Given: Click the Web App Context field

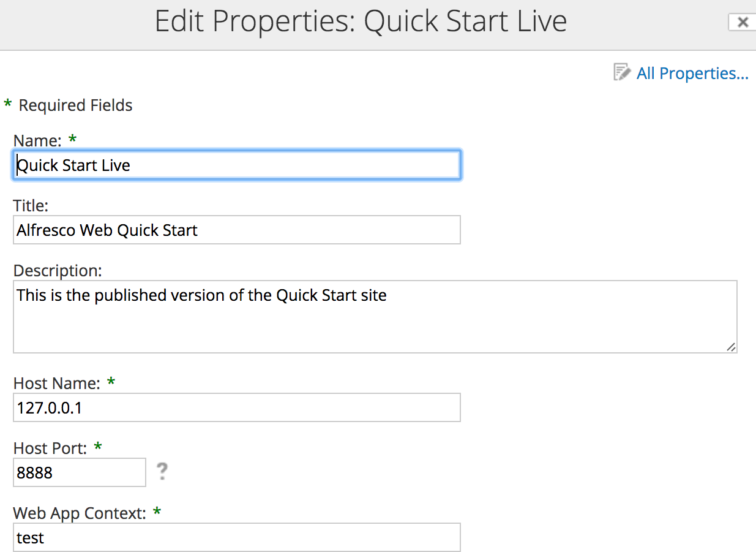Looking at the screenshot, I should click(x=236, y=537).
